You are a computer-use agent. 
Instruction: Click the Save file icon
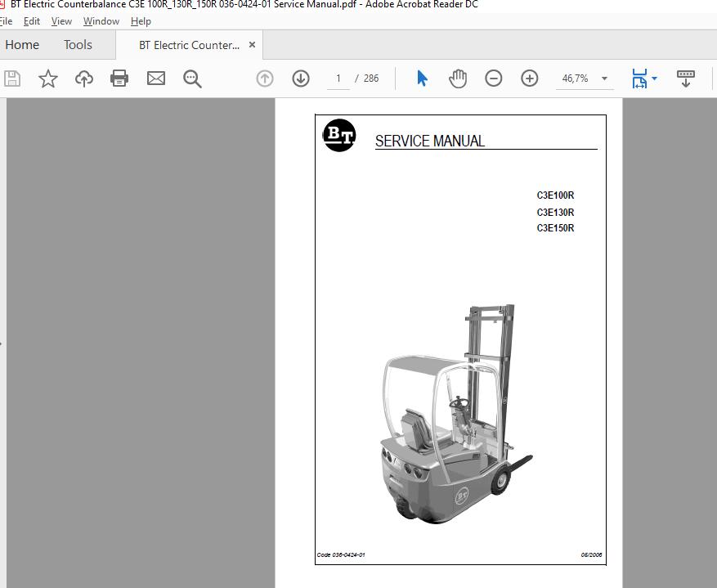tap(12, 79)
